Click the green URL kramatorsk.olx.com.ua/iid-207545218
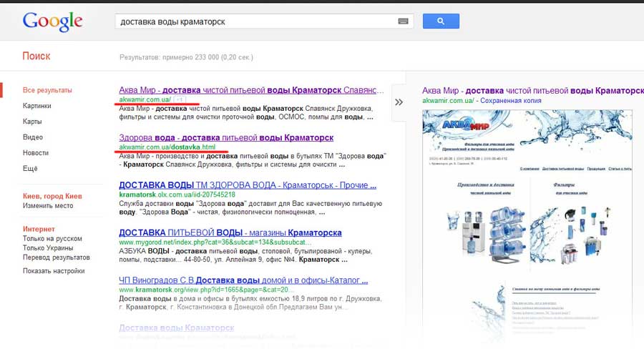This screenshot has width=644, height=349. click(177, 195)
